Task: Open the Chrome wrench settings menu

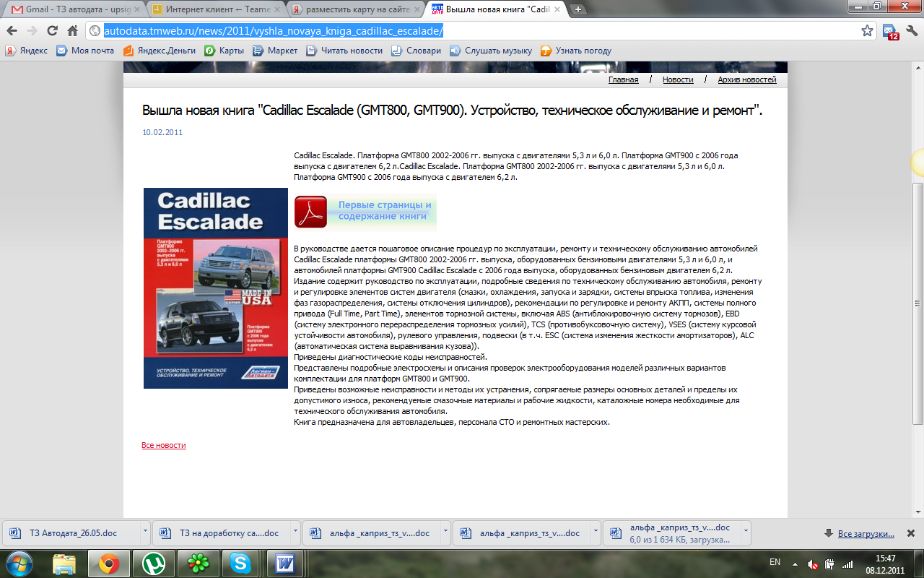Action: click(x=910, y=31)
